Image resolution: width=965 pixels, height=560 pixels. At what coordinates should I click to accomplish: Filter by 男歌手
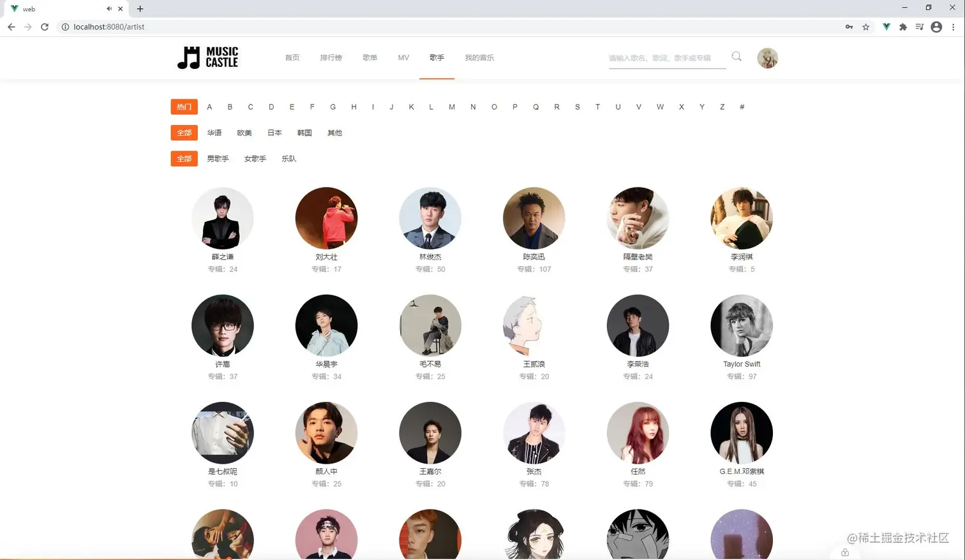pyautogui.click(x=218, y=158)
